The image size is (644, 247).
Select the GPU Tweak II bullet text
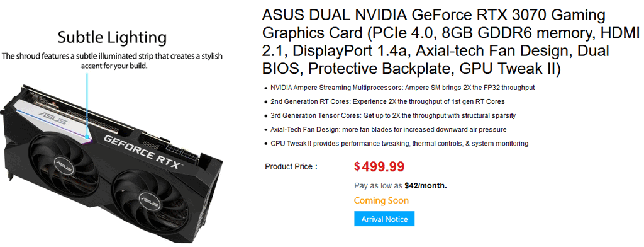(x=399, y=143)
